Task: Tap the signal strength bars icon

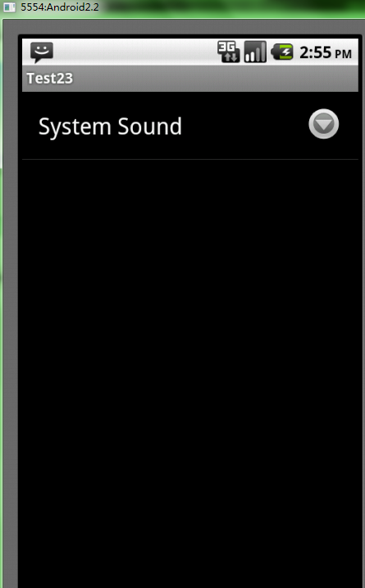Action: 255,52
